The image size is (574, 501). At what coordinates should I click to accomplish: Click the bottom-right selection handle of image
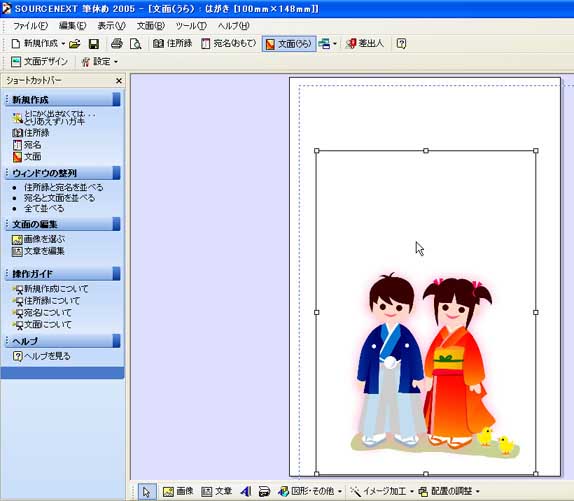point(536,474)
